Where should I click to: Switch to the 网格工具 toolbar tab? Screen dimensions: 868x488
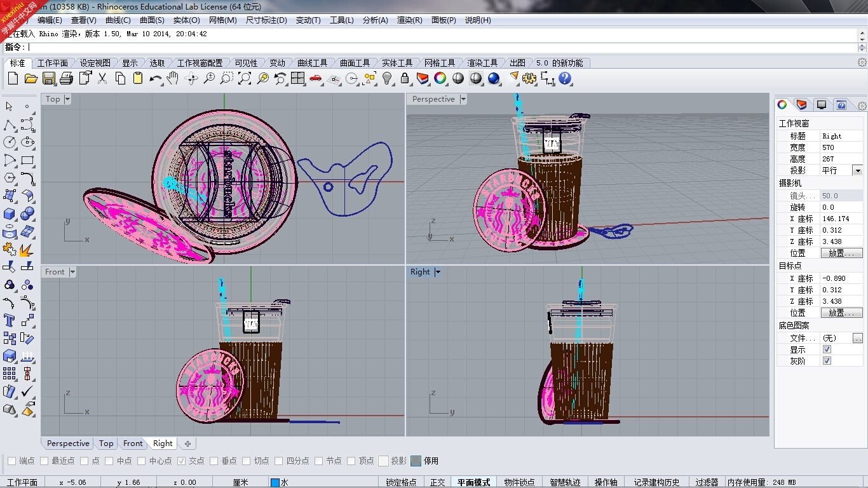[440, 63]
